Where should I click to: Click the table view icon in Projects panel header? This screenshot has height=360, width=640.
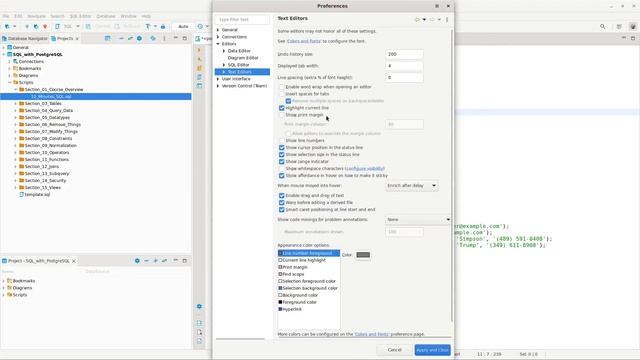tap(107, 38)
